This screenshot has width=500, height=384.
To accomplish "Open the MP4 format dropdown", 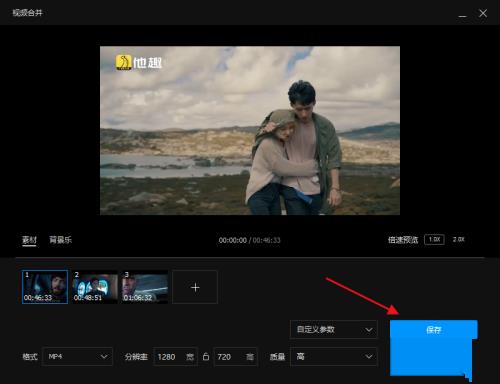I will pyautogui.click(x=77, y=357).
